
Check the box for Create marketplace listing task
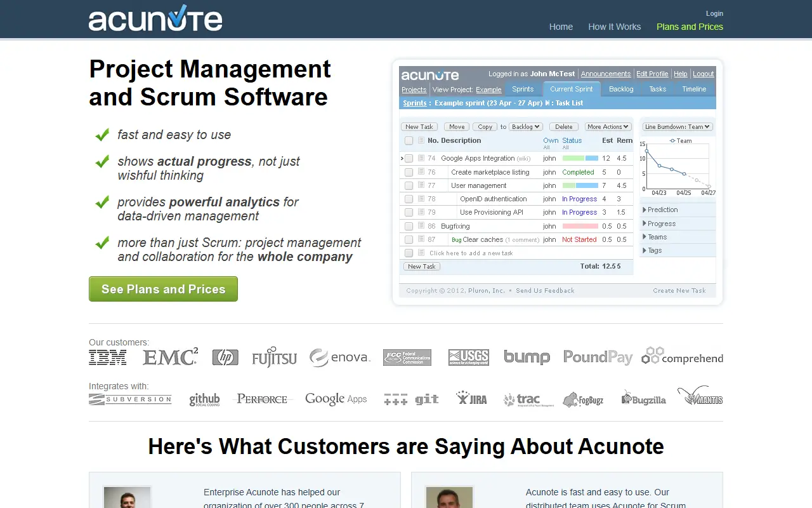[x=409, y=172]
